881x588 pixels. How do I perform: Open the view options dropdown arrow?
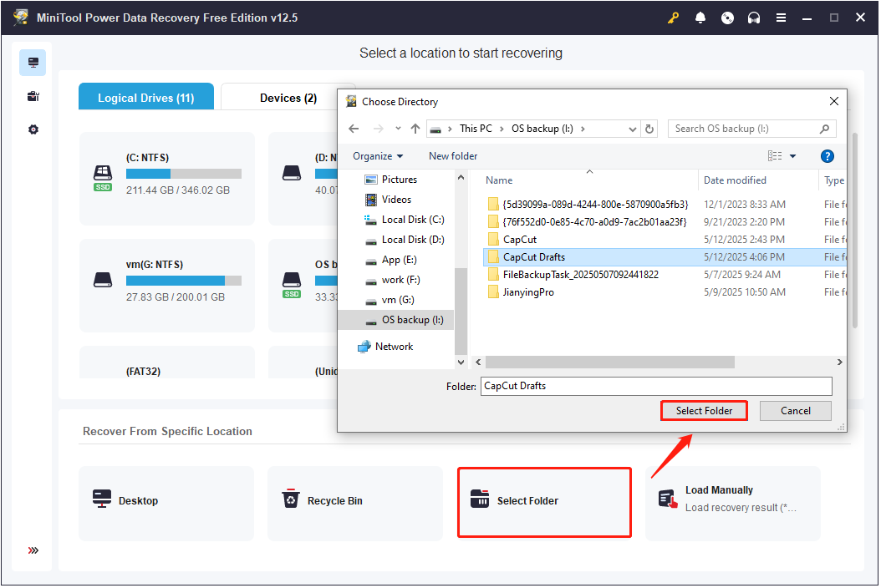[792, 156]
